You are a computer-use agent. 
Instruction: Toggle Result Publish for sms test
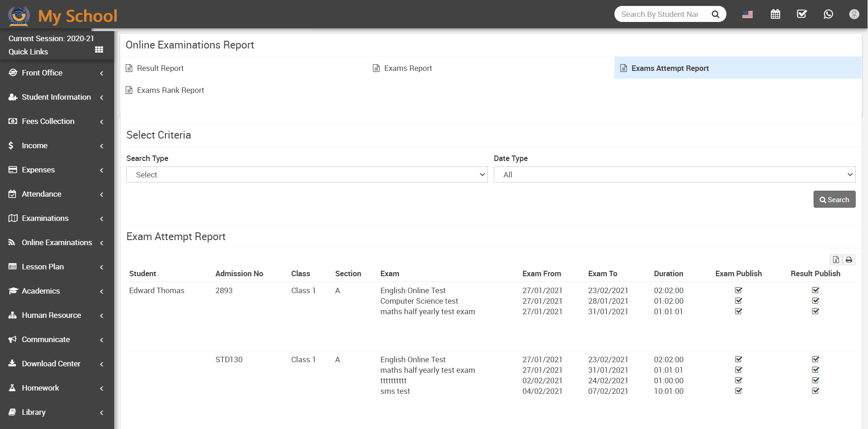(x=815, y=391)
